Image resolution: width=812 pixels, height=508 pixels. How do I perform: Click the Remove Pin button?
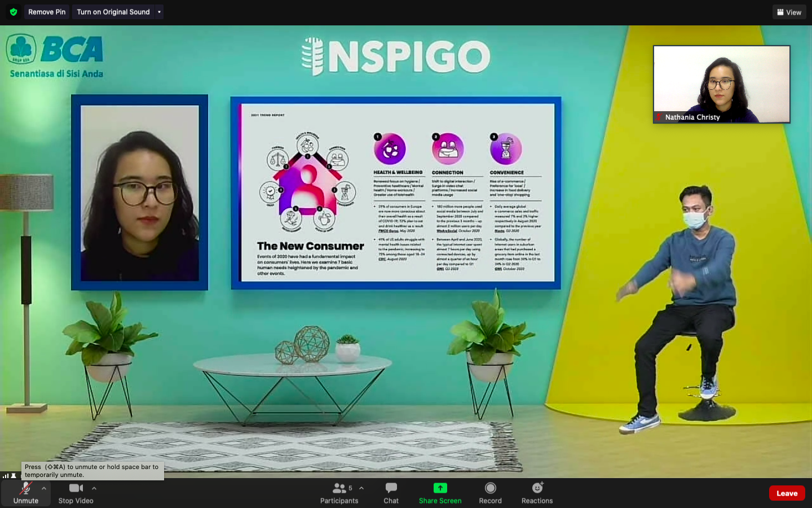tap(47, 12)
